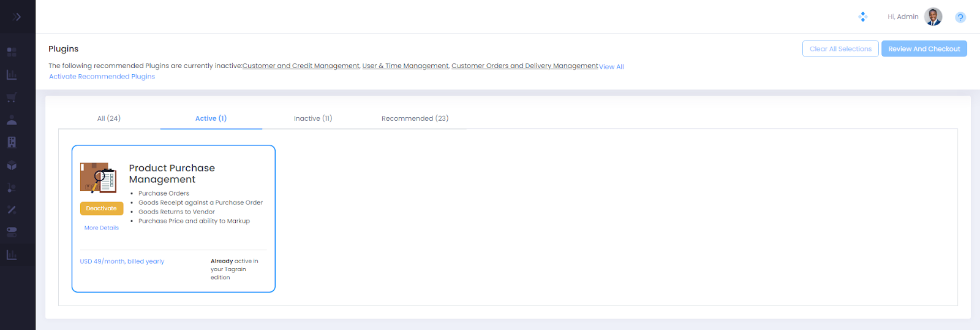Click the Plugins page heading

pyautogui.click(x=64, y=49)
